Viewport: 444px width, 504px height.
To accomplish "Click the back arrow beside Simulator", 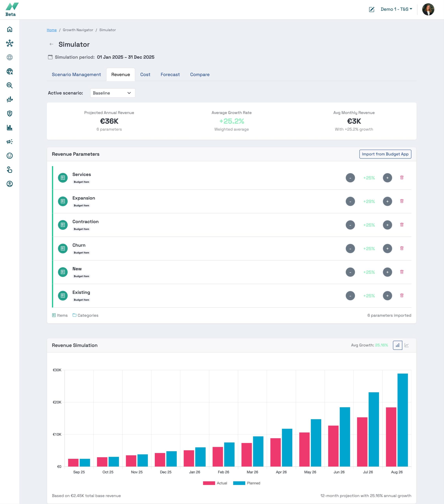I will pos(52,44).
